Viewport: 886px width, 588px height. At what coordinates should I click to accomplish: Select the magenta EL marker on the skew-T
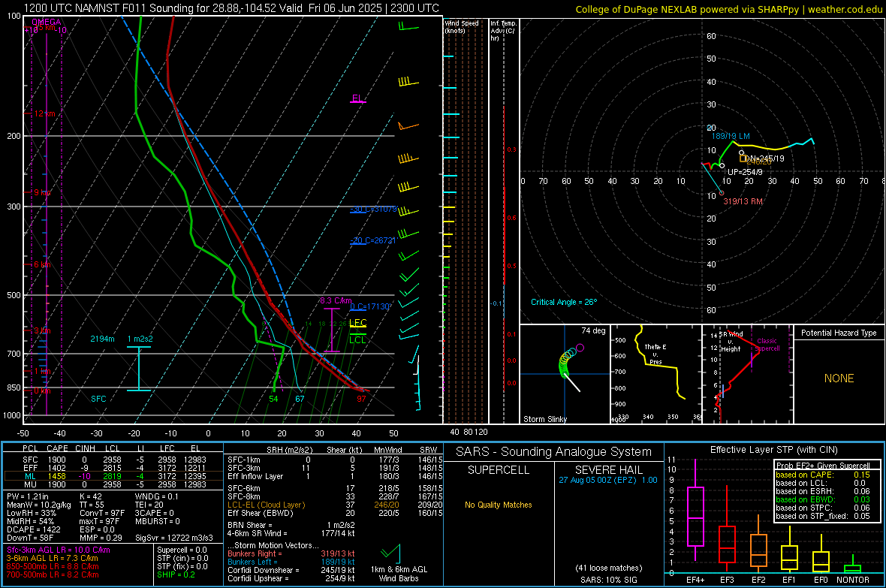(357, 98)
